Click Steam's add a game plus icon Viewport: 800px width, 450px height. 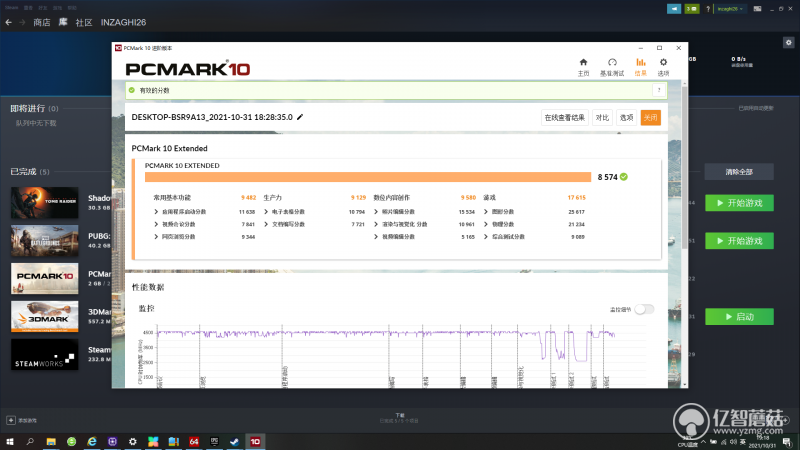pos(11,420)
